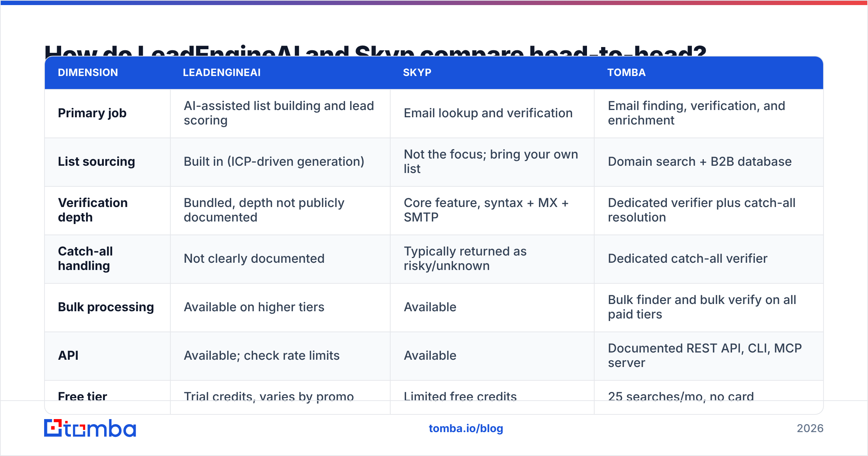Select the 'Primary job' row label
Screen dimensions: 868x456
pyautogui.click(x=92, y=113)
